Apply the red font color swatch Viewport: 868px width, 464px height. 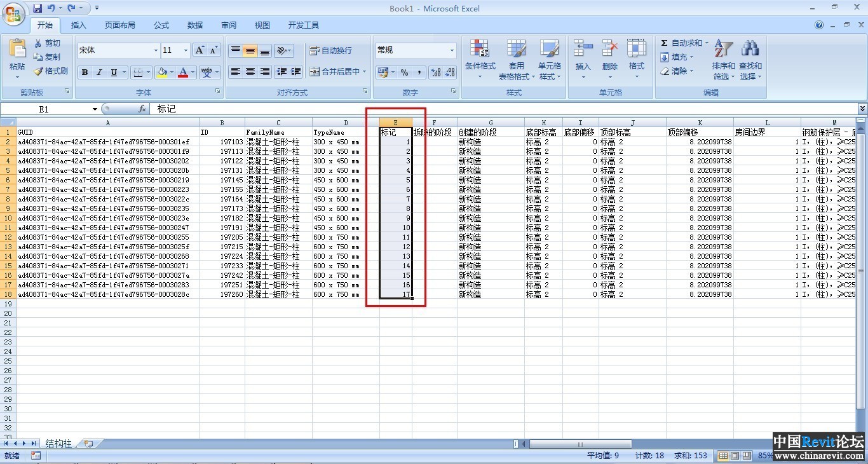click(x=183, y=72)
